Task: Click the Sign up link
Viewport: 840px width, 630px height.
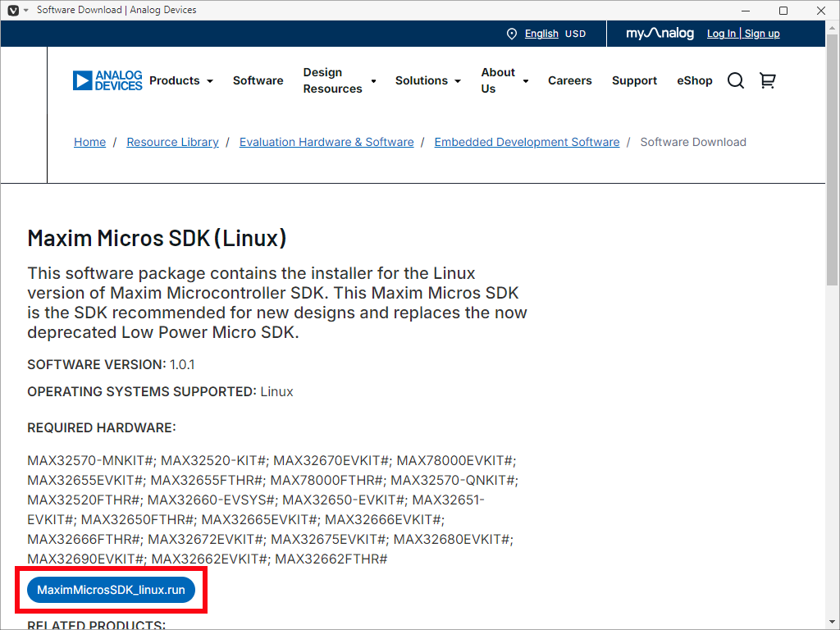Action: (762, 34)
